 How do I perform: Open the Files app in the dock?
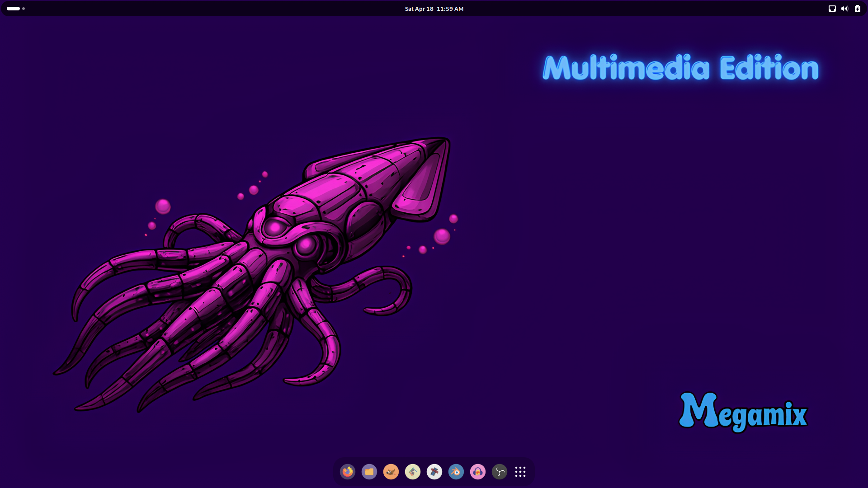(x=369, y=472)
